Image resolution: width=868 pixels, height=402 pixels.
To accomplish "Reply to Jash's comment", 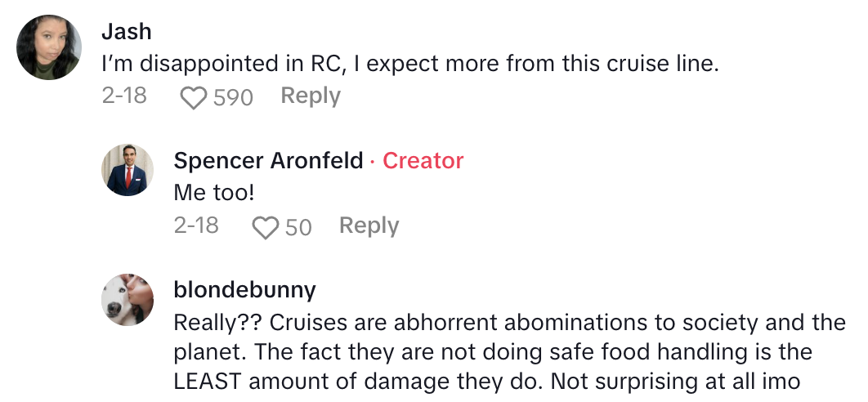I will tap(311, 96).
